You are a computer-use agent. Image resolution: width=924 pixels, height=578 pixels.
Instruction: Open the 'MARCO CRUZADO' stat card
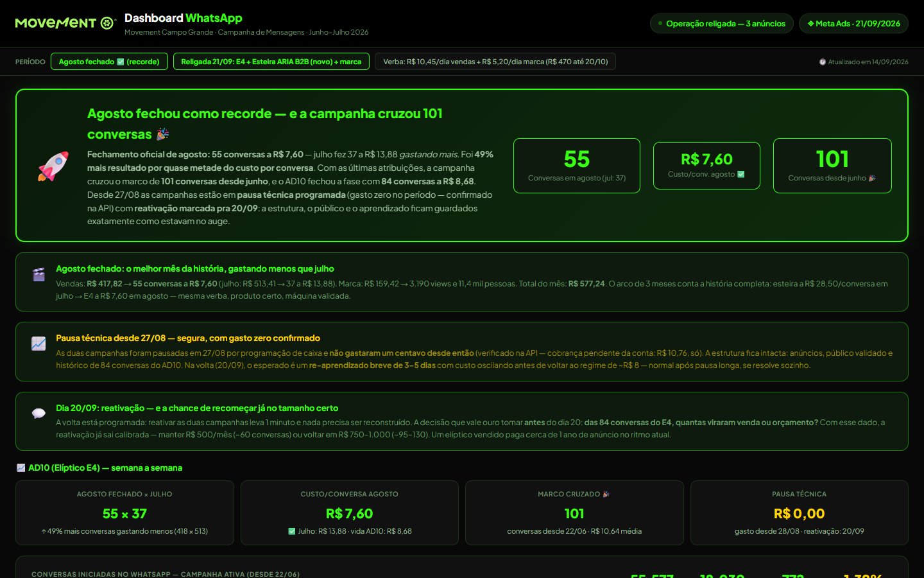pyautogui.click(x=574, y=513)
